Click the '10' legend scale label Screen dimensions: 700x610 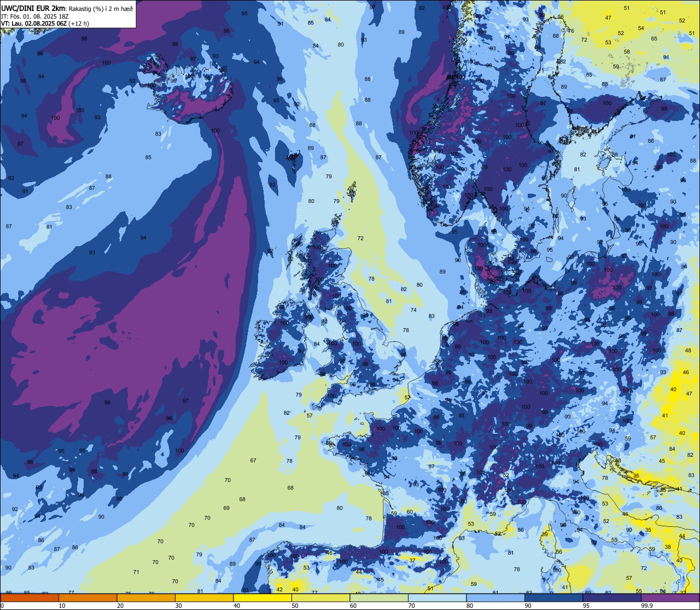click(x=62, y=606)
